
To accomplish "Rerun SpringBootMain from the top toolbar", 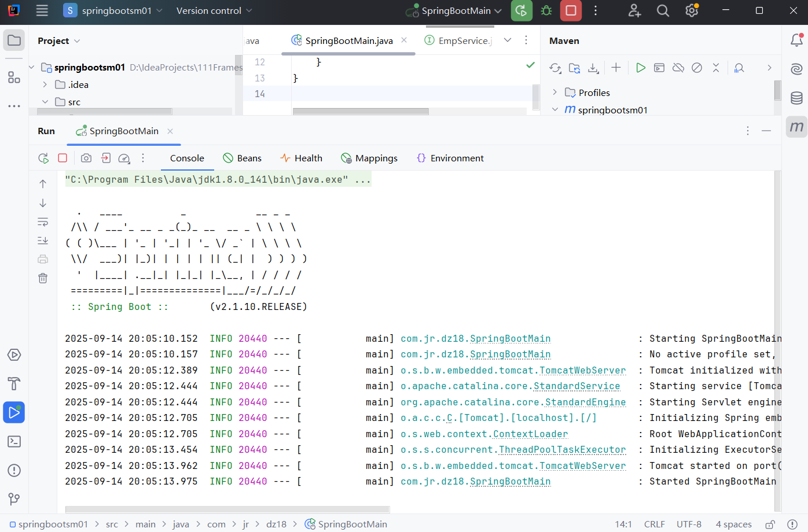I will (x=521, y=10).
